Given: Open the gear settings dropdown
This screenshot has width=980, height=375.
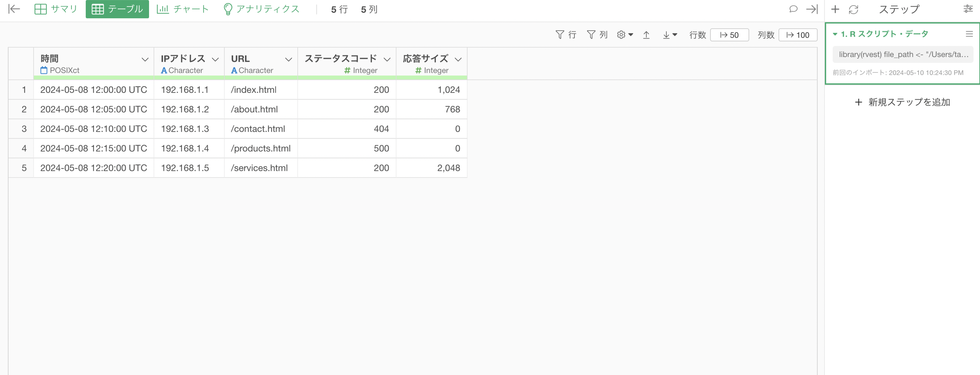Looking at the screenshot, I should pyautogui.click(x=625, y=35).
